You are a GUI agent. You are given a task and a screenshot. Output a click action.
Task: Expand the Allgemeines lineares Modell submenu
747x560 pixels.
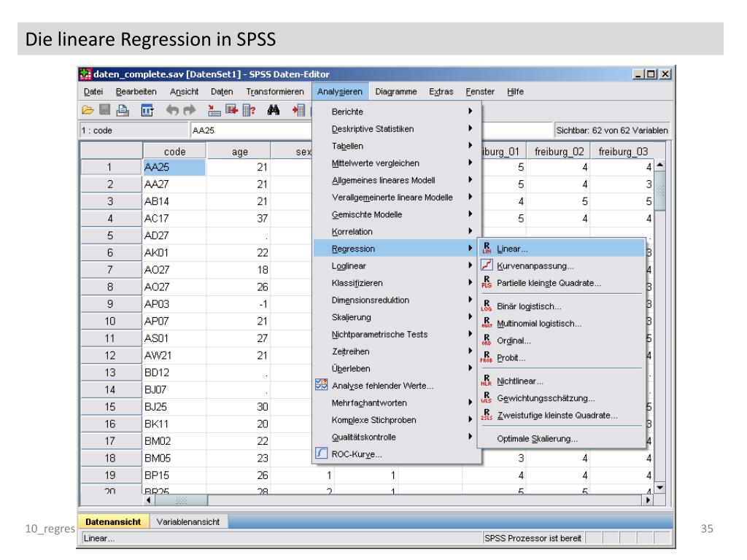tap(396, 180)
